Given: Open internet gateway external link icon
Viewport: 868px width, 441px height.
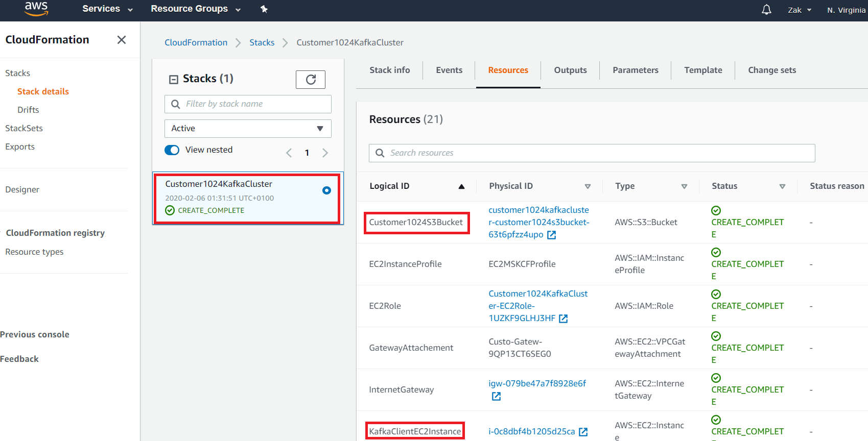Looking at the screenshot, I should point(496,396).
